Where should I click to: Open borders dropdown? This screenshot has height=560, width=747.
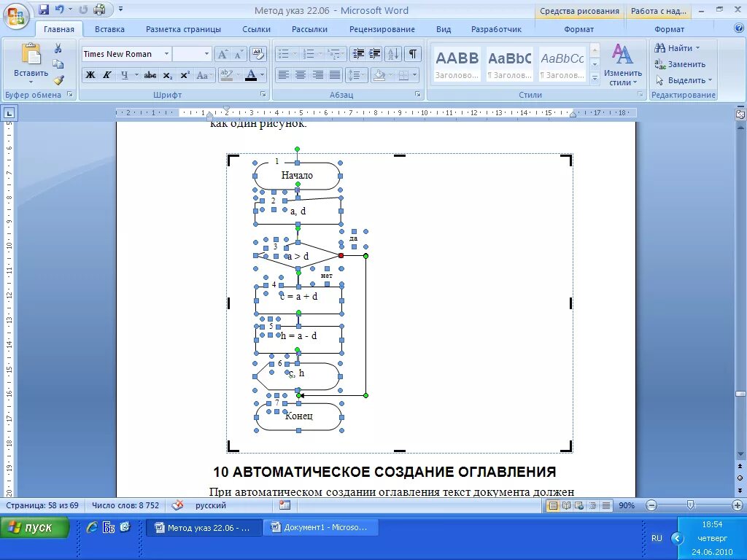[x=414, y=75]
